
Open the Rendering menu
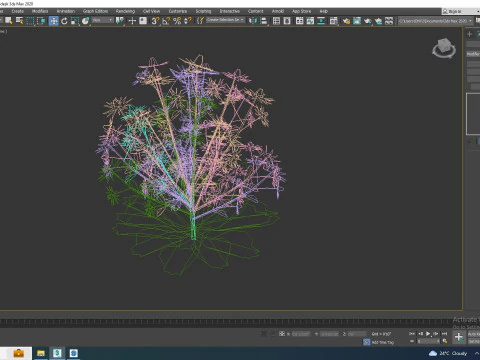pos(125,11)
